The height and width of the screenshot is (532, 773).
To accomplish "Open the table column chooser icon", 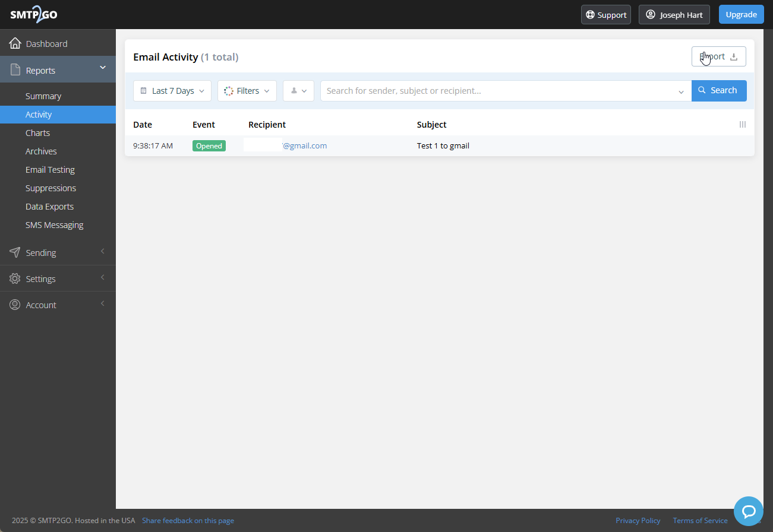I will (742, 125).
